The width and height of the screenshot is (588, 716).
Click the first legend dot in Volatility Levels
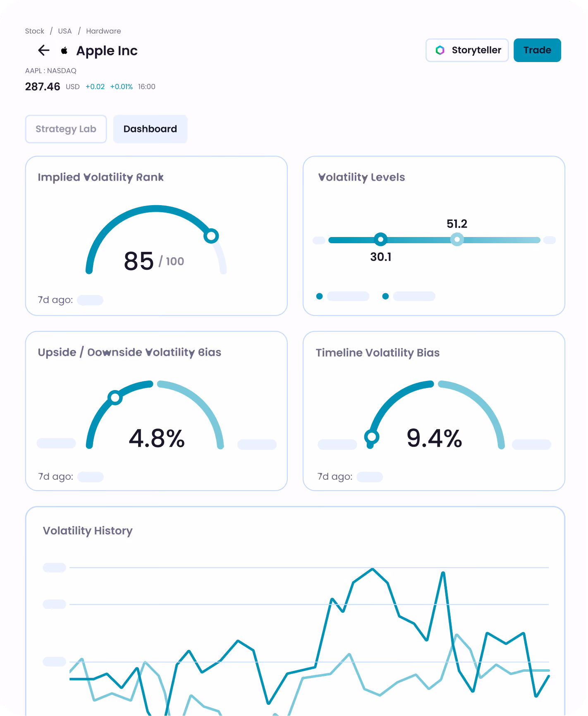tap(319, 296)
